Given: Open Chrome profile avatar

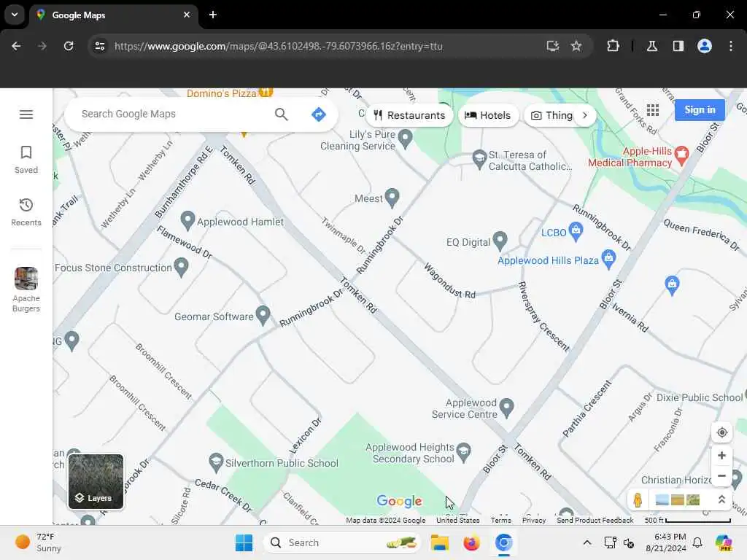Looking at the screenshot, I should click(x=705, y=46).
